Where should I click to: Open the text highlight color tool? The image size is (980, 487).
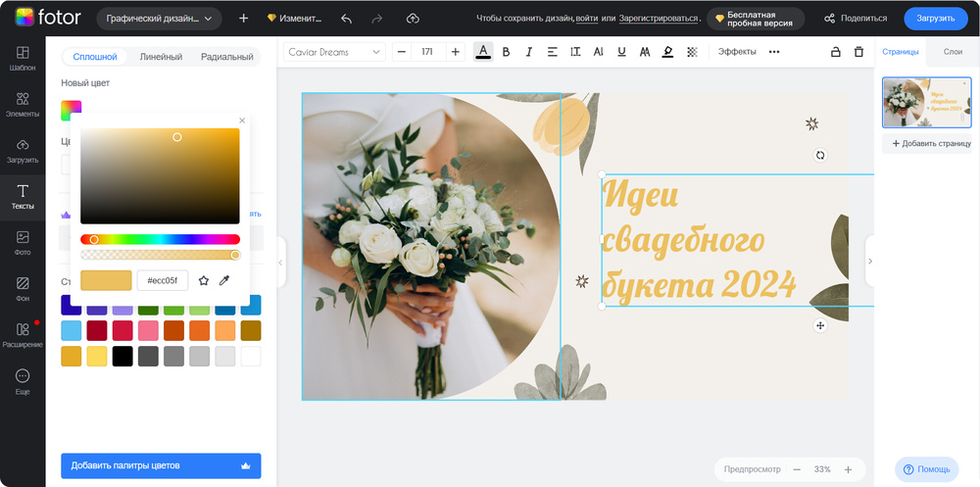[667, 52]
